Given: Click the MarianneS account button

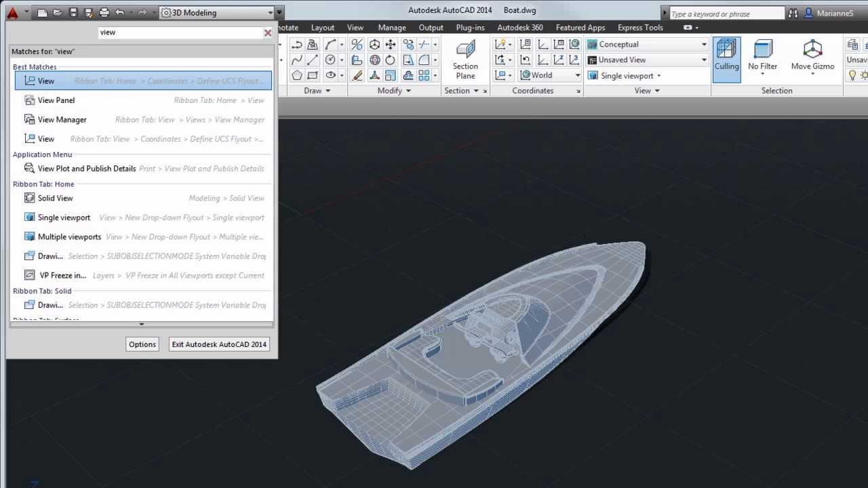Looking at the screenshot, I should [x=829, y=13].
